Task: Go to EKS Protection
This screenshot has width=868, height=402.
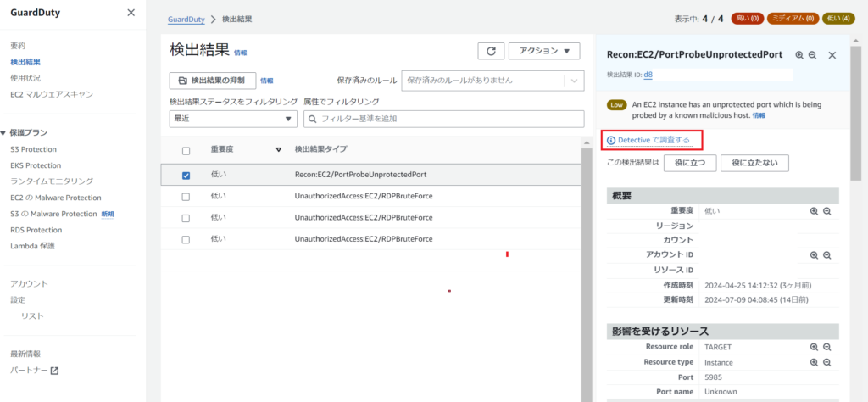Action: point(36,165)
